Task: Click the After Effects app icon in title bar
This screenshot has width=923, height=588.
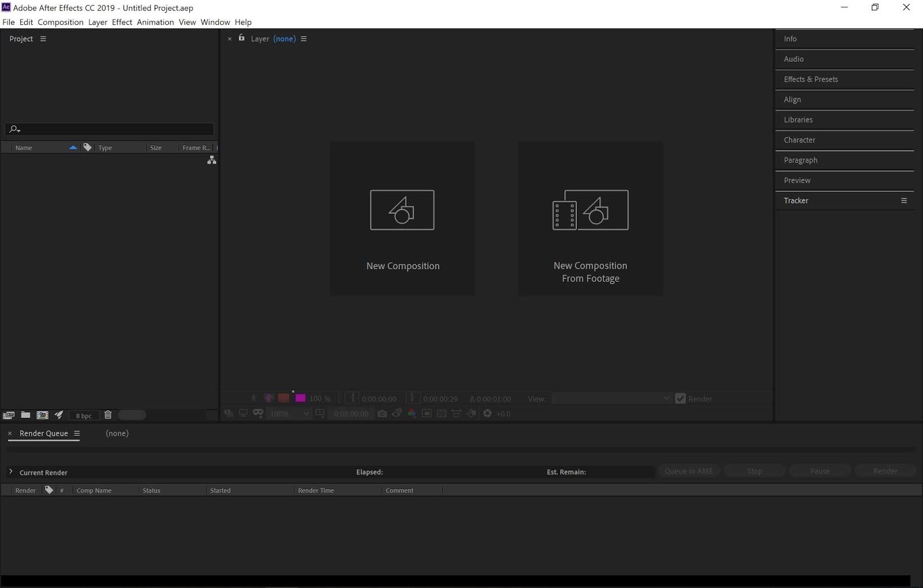Action: coord(6,7)
